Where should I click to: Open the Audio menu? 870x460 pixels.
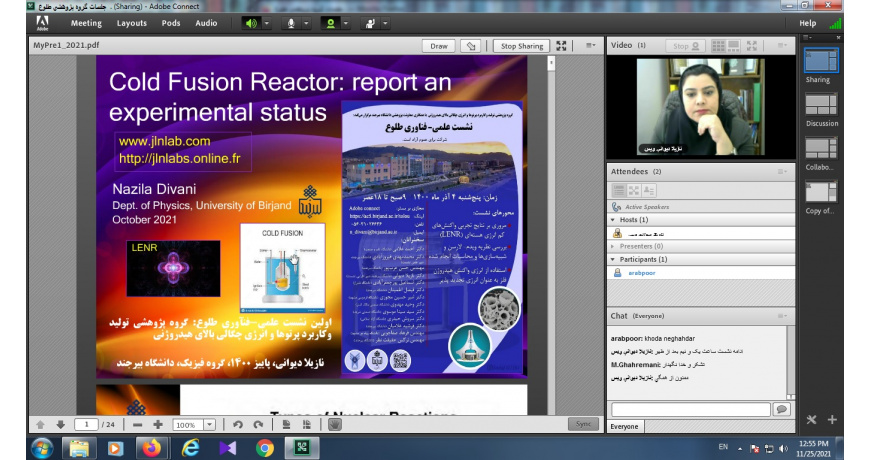coord(206,23)
